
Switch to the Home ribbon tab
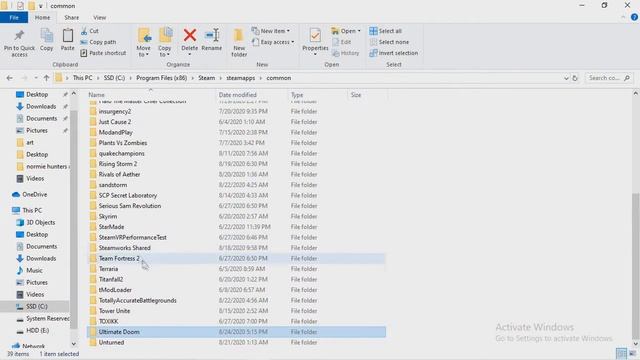42,18
